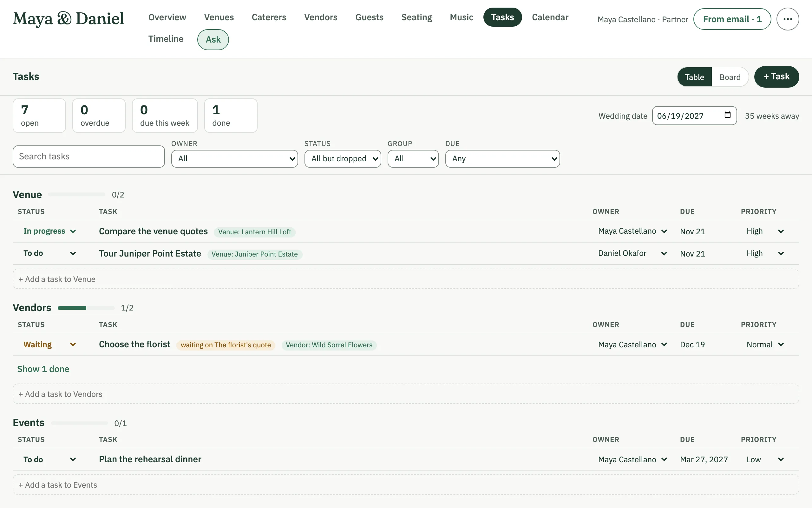Image resolution: width=812 pixels, height=508 pixels.
Task: Click the + Task button
Action: click(776, 77)
